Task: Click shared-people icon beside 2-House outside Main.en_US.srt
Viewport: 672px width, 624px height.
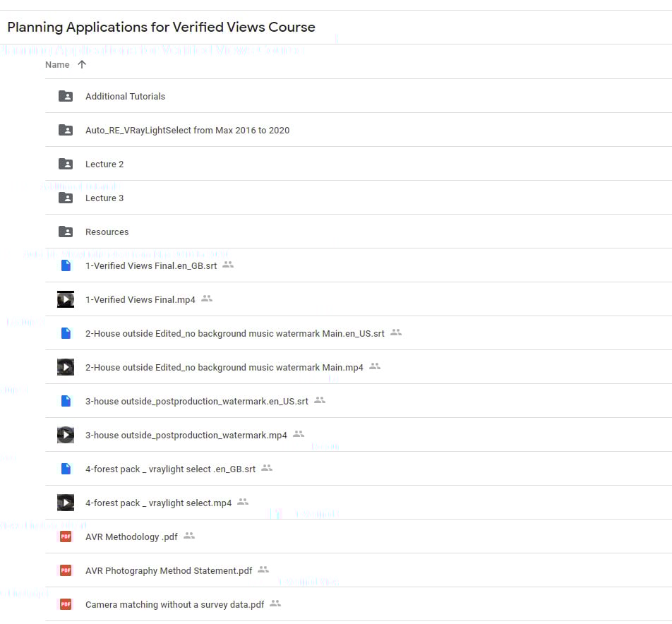Action: pyautogui.click(x=396, y=332)
